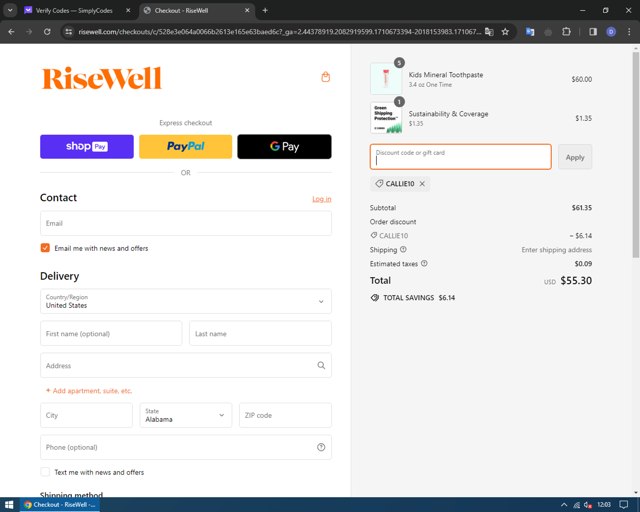Pay with Google Pay express button

point(284,147)
